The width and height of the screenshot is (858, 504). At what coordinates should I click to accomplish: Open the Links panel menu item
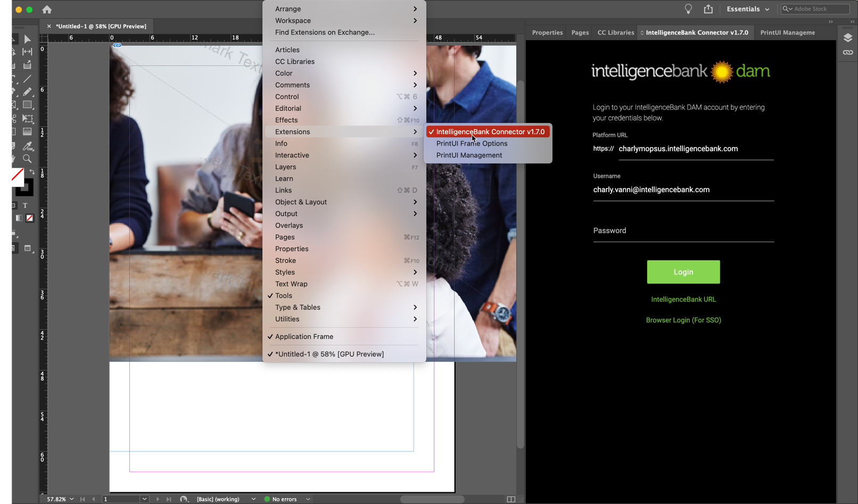click(344, 191)
